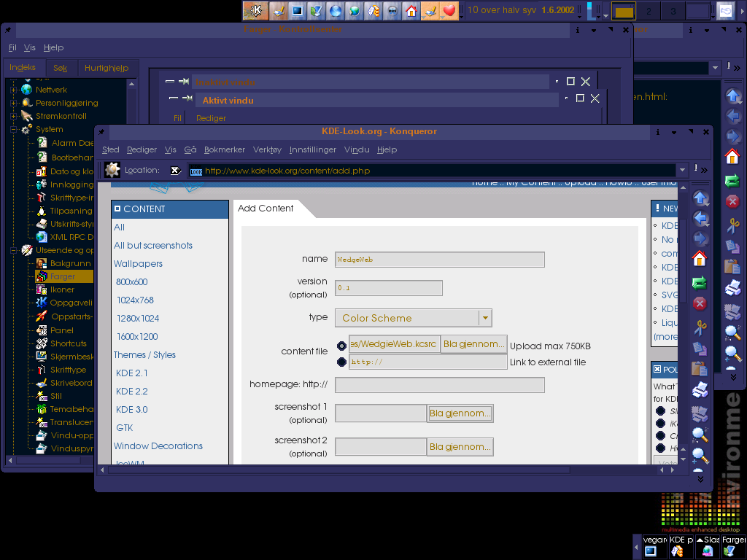Screen dimensions: 747x560
Task: Select second poll option radio button
Action: click(x=660, y=423)
